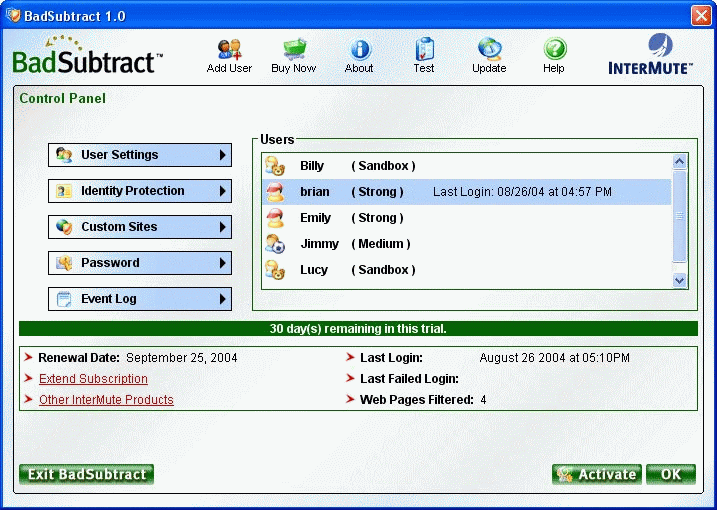Image resolution: width=717 pixels, height=510 pixels.
Task: Open the Other InterMute Products link
Action: pos(106,400)
